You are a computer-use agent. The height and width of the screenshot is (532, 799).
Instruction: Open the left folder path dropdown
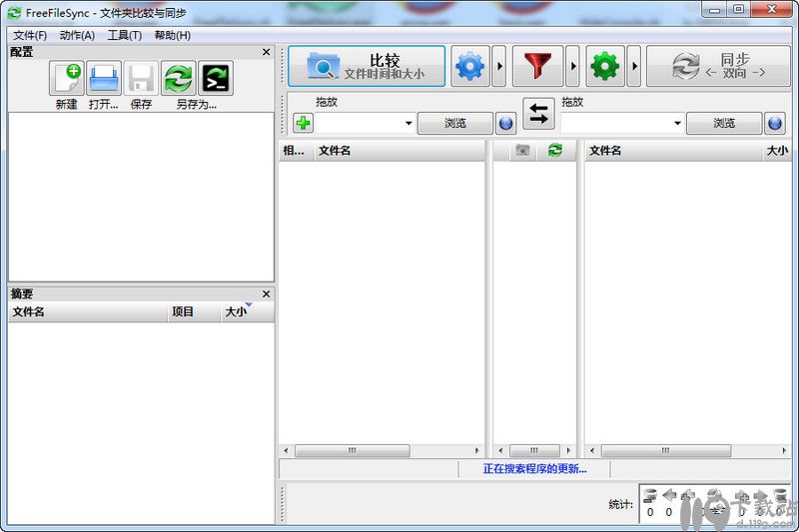408,123
